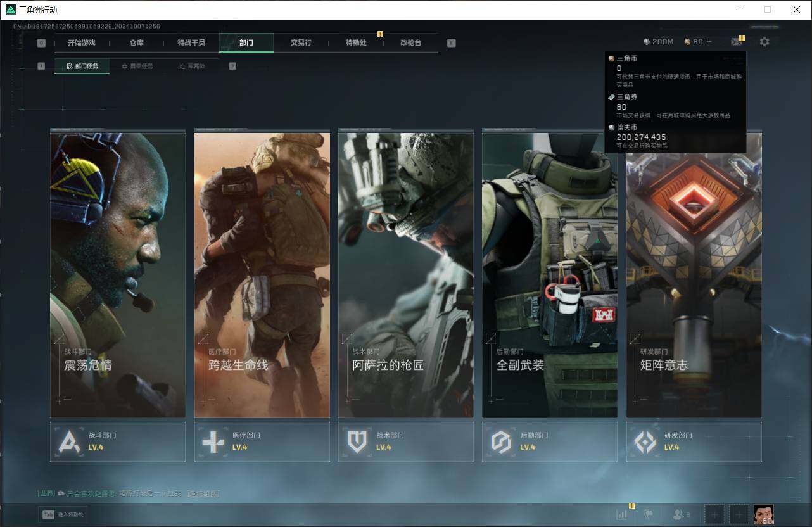Click the plus icon beside 80 currency
Viewport: 812px width, 527px height.
click(709, 42)
